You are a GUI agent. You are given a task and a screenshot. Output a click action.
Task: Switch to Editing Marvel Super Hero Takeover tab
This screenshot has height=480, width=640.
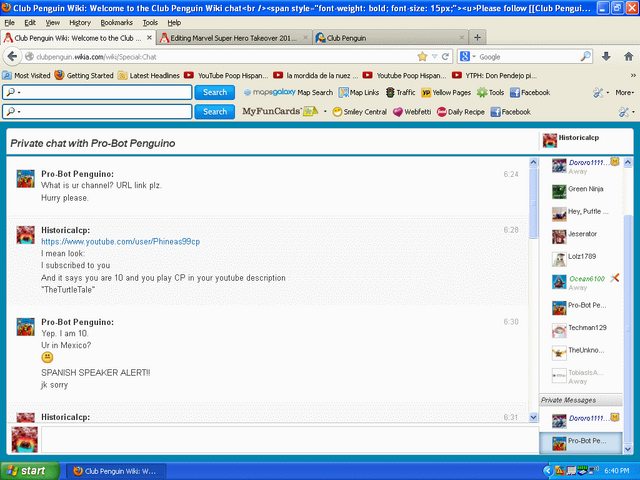pos(234,38)
